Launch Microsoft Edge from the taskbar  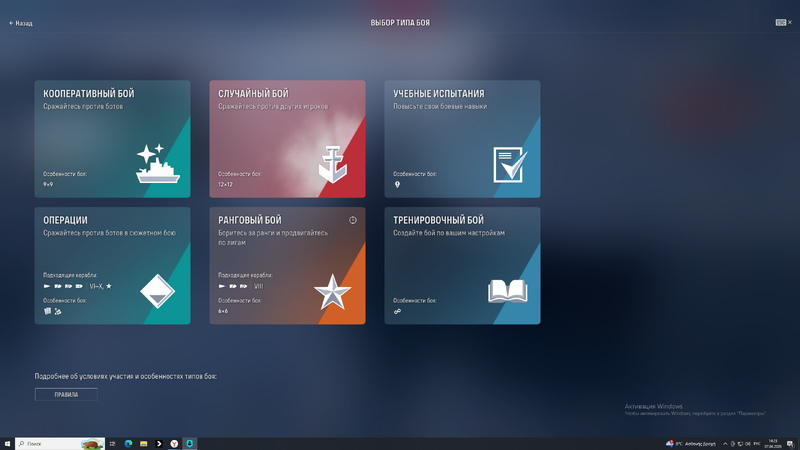pos(128,444)
